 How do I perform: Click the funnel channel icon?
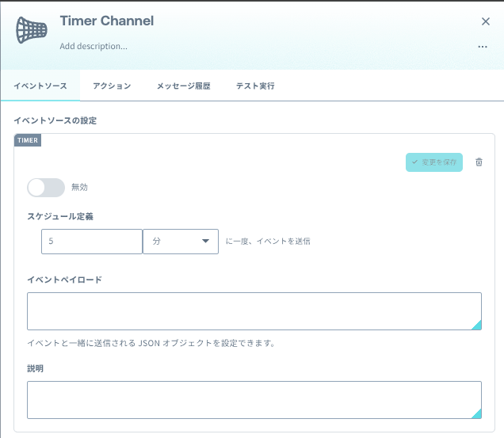pos(32,30)
